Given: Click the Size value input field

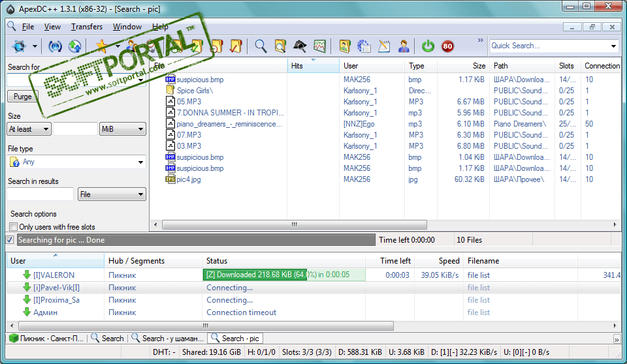Looking at the screenshot, I should point(75,129).
